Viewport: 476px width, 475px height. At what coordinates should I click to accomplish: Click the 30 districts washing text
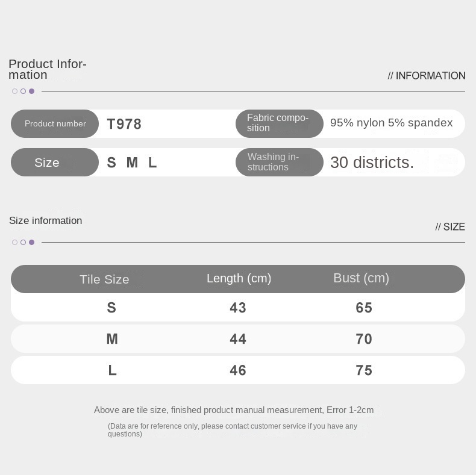[x=372, y=163]
